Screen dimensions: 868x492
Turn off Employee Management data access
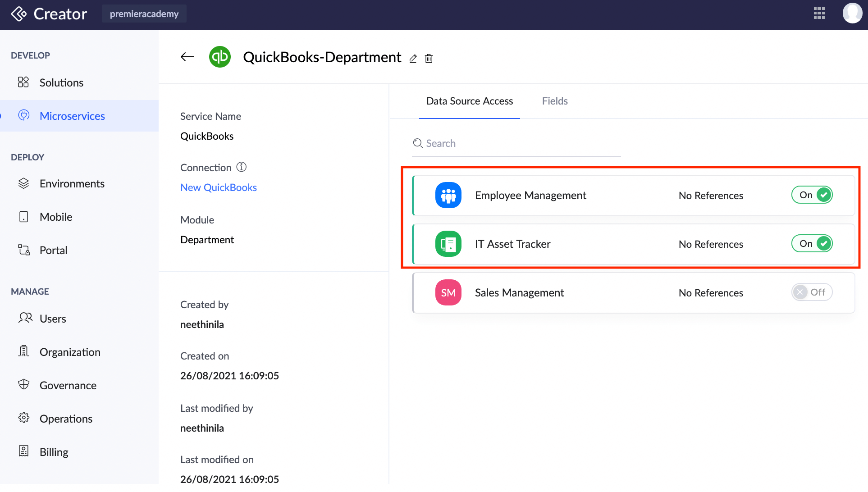pyautogui.click(x=812, y=195)
